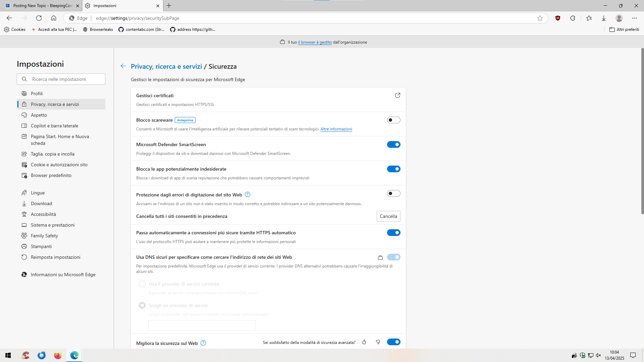
Task: Open the taskbar clock and date
Action: pos(614,355)
